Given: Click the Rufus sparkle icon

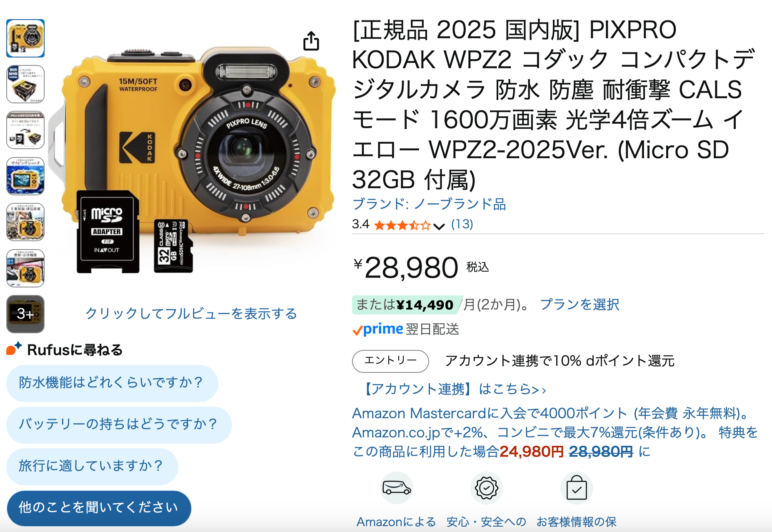Looking at the screenshot, I should click(14, 348).
